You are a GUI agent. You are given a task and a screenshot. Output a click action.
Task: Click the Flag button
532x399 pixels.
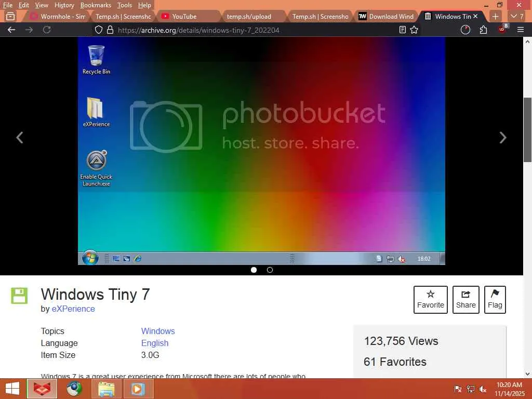(495, 300)
